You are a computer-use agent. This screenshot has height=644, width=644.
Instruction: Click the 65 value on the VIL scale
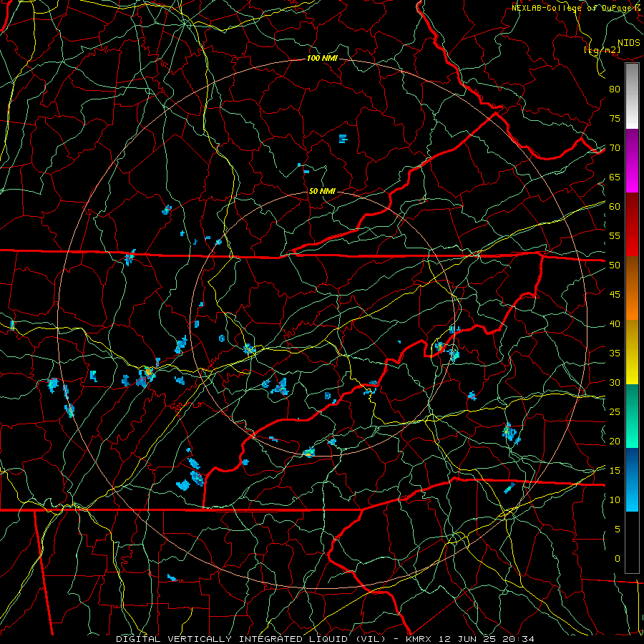pyautogui.click(x=615, y=177)
